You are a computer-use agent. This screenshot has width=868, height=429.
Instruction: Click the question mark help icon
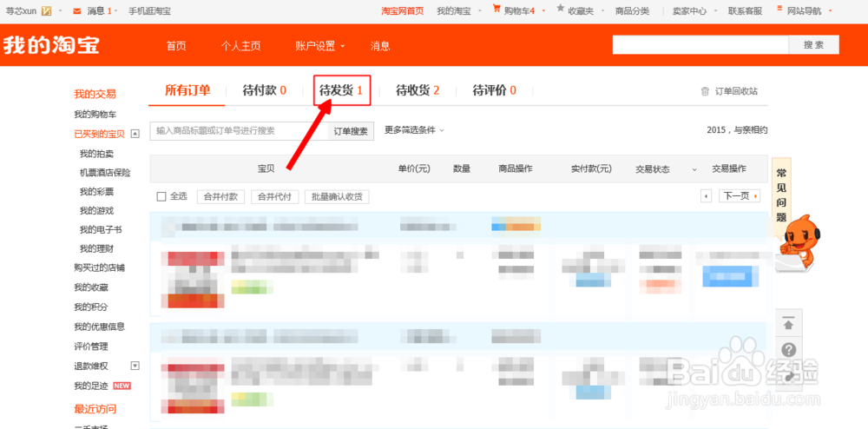tap(789, 350)
